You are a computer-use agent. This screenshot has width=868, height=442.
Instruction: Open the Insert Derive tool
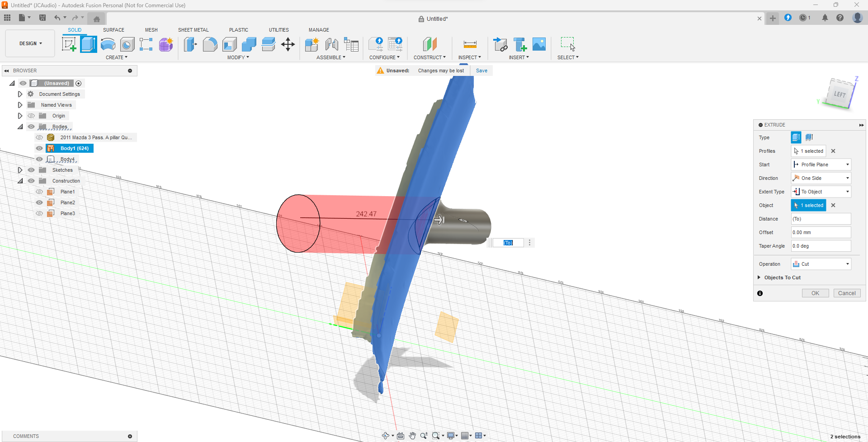click(x=500, y=44)
